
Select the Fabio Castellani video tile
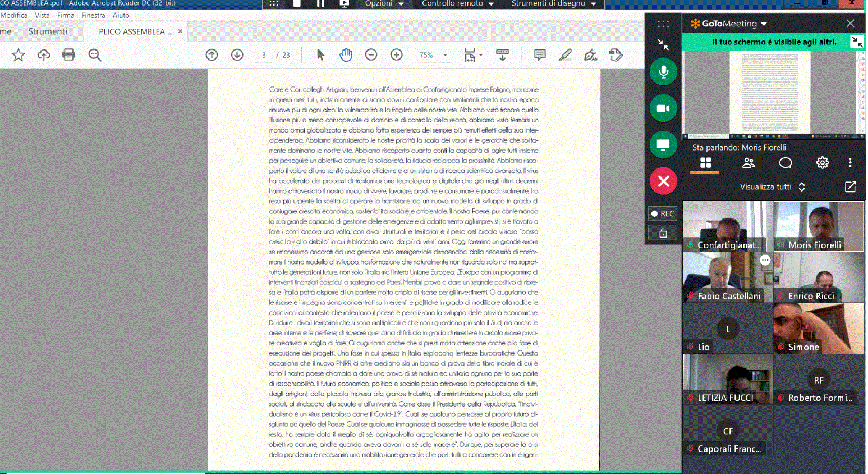728,277
